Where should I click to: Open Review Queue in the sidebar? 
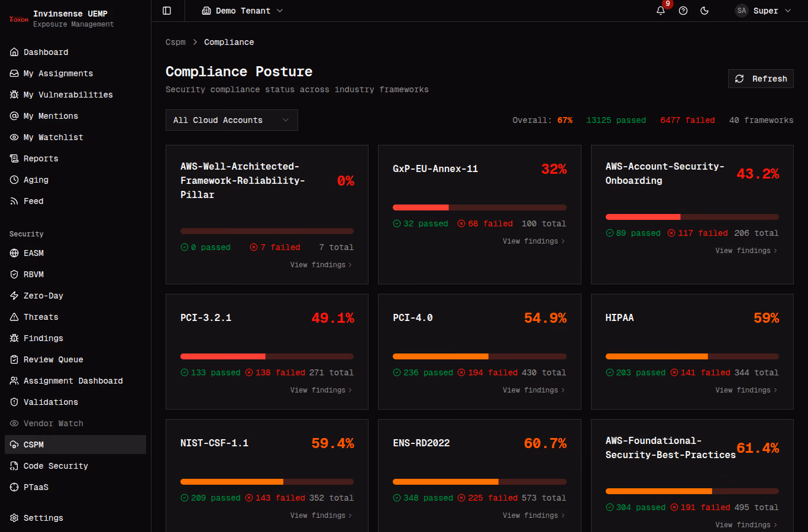(75, 359)
